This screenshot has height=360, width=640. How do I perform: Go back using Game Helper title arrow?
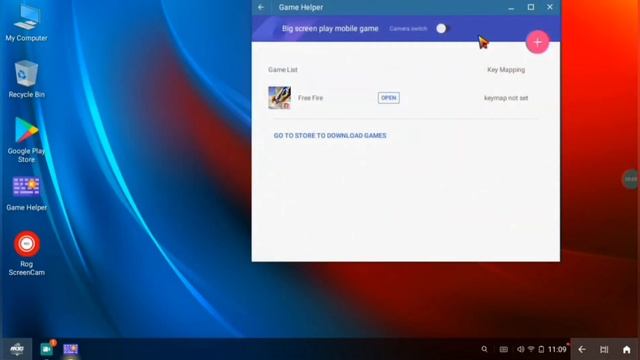[x=261, y=7]
